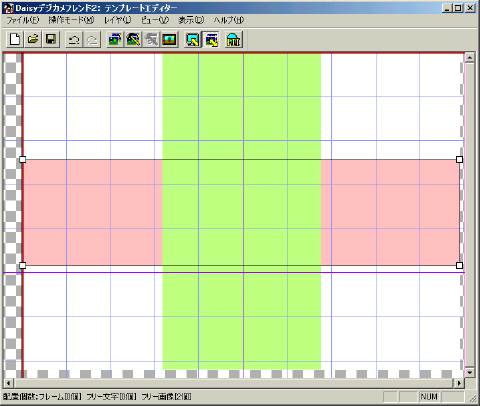Click the cyan dome building icon
The height and width of the screenshot is (406, 480).
pos(234,40)
